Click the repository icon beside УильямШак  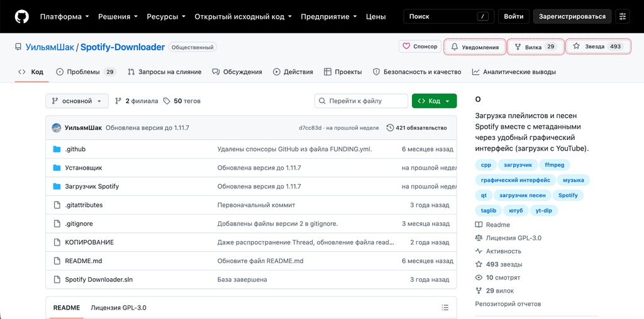point(18,47)
